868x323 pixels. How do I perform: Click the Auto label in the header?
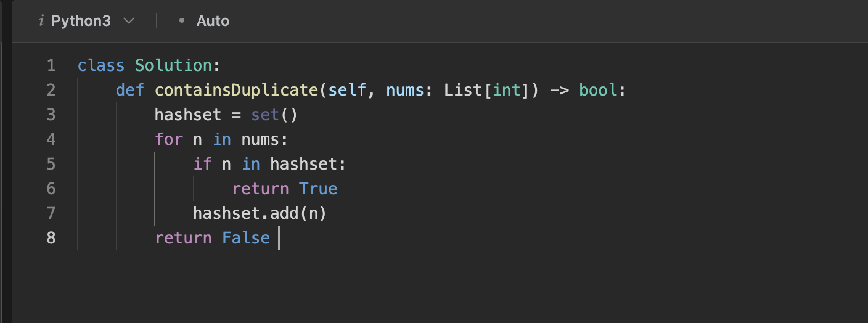click(x=213, y=21)
